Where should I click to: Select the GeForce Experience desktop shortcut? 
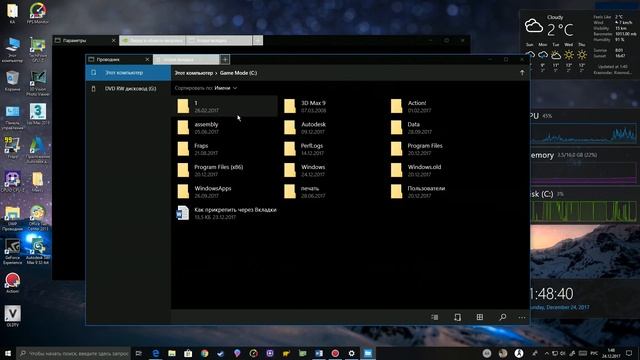point(12,252)
